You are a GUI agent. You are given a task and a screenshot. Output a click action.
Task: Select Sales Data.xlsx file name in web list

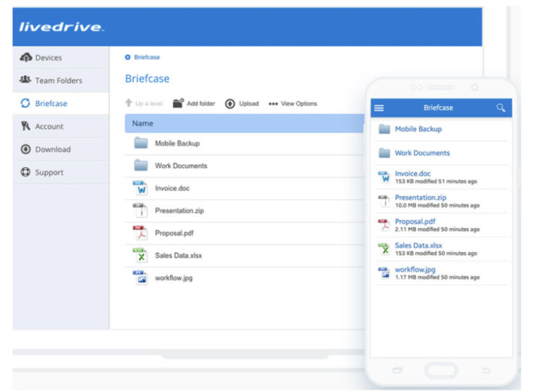coord(178,255)
